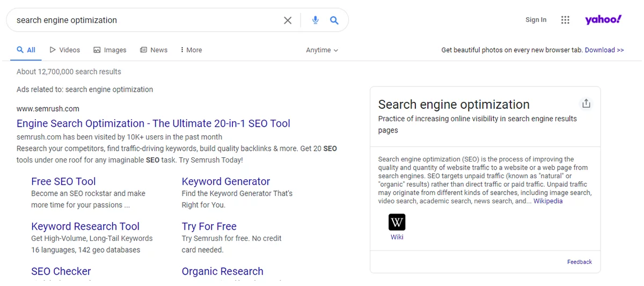Click the knowledge card title Search engine optimization
The image size is (644, 286).
pos(454,105)
